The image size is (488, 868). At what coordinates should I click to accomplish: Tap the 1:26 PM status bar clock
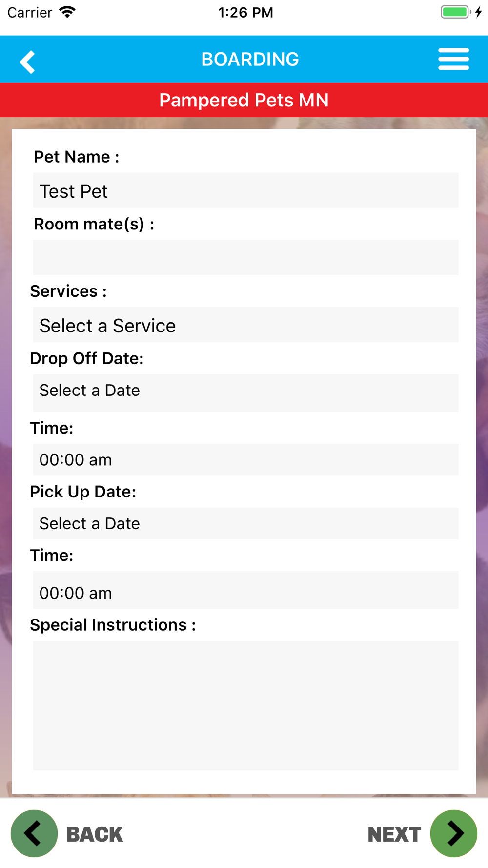[245, 12]
